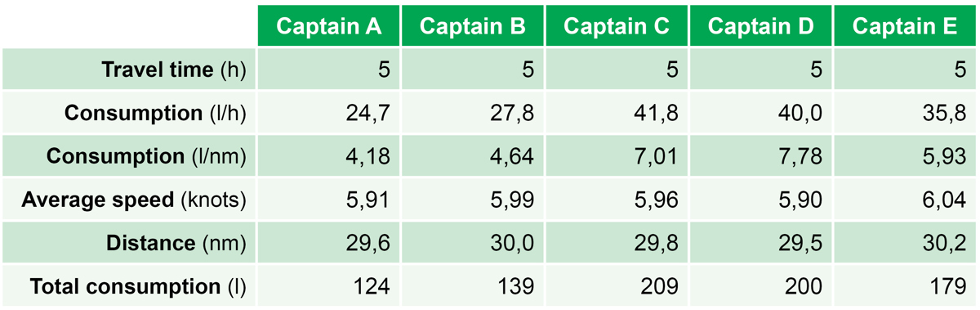Select the Captain B column header
The image size is (980, 310).
click(x=473, y=25)
